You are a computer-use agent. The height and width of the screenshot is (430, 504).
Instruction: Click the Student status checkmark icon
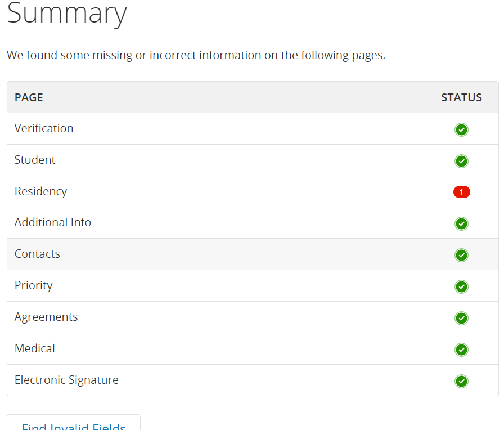461,162
